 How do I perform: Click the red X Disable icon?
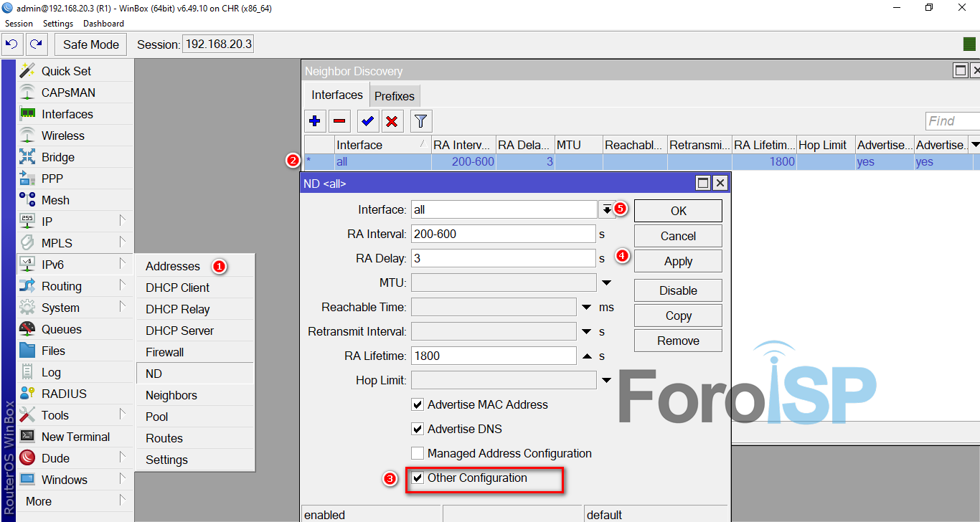click(x=392, y=121)
